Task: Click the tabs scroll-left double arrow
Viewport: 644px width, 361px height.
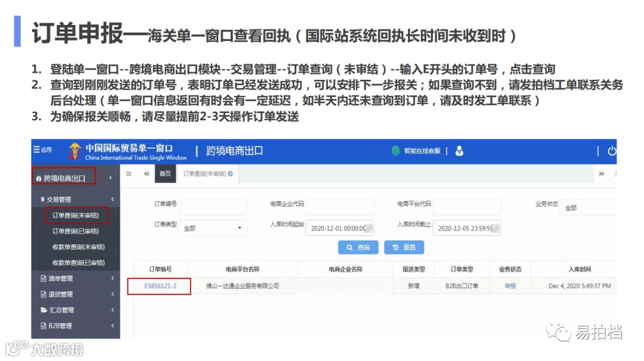Action: 146,174
